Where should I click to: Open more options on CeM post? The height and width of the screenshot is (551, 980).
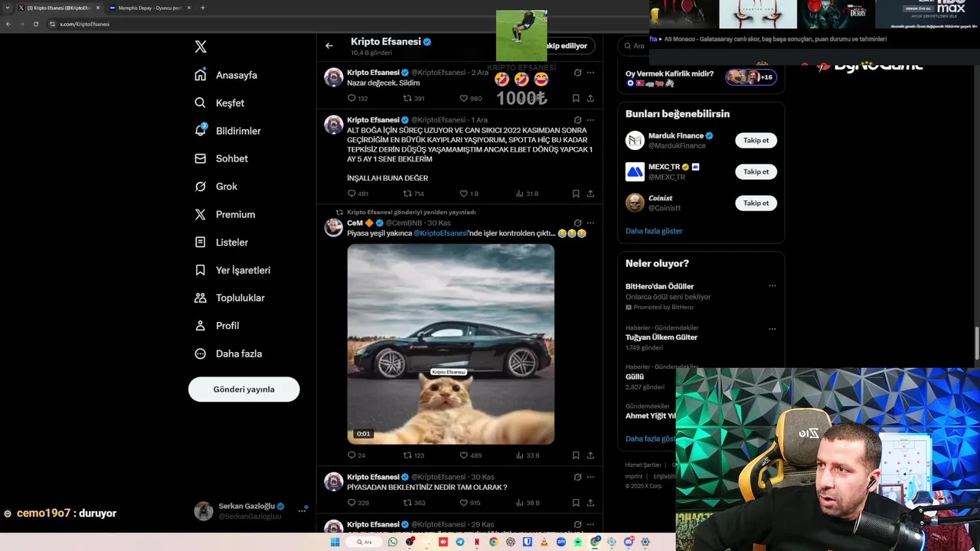[590, 223]
